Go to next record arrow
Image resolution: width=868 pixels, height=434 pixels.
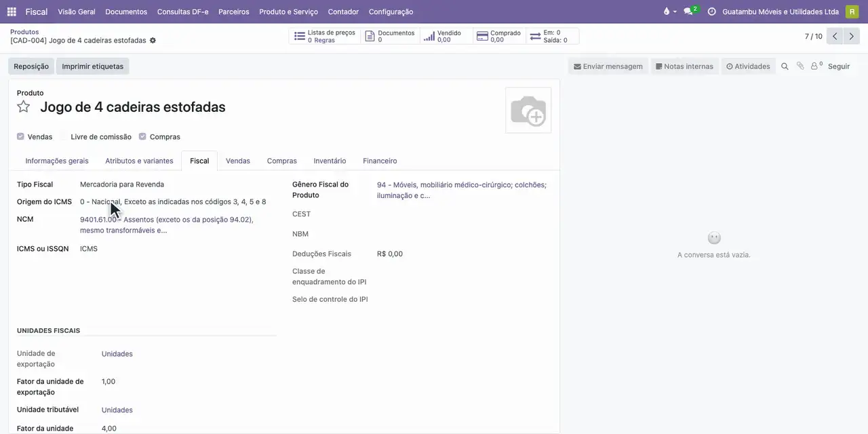point(852,37)
